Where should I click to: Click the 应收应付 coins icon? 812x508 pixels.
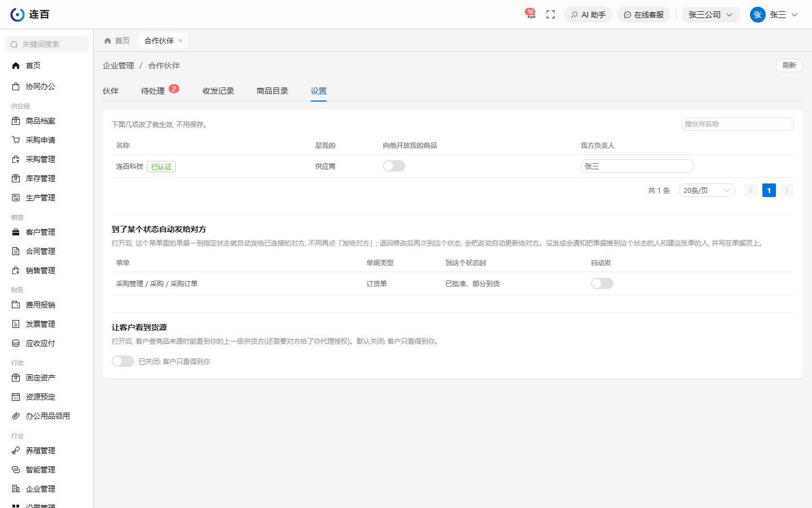pyautogui.click(x=16, y=343)
